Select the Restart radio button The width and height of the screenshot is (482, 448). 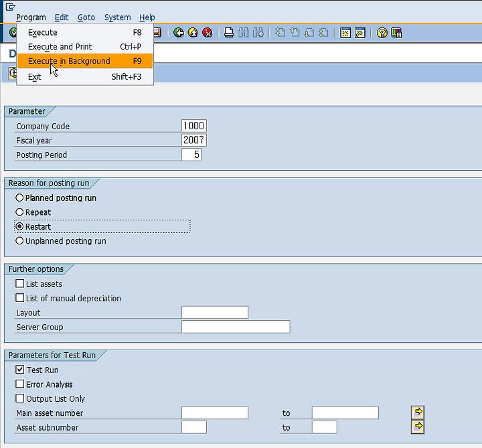tap(19, 226)
